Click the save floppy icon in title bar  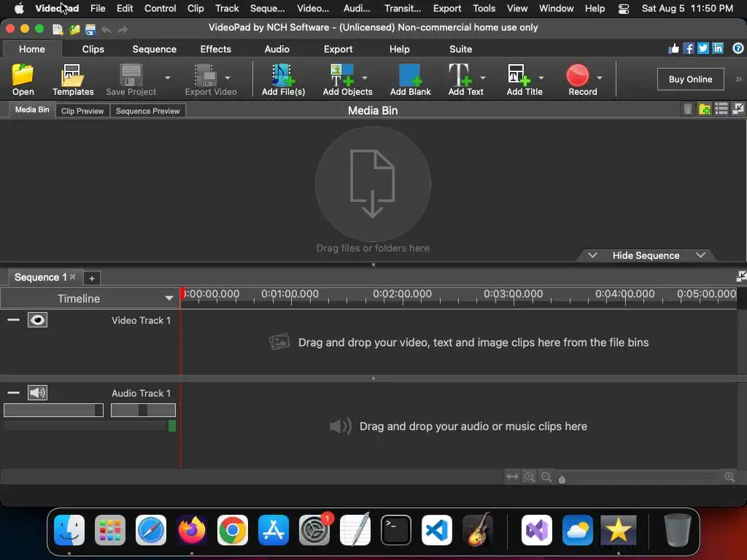pyautogui.click(x=90, y=29)
